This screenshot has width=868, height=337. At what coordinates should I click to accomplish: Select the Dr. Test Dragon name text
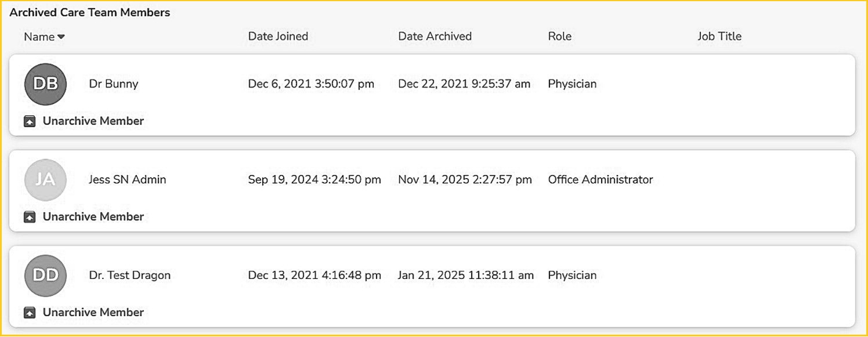pyautogui.click(x=129, y=276)
